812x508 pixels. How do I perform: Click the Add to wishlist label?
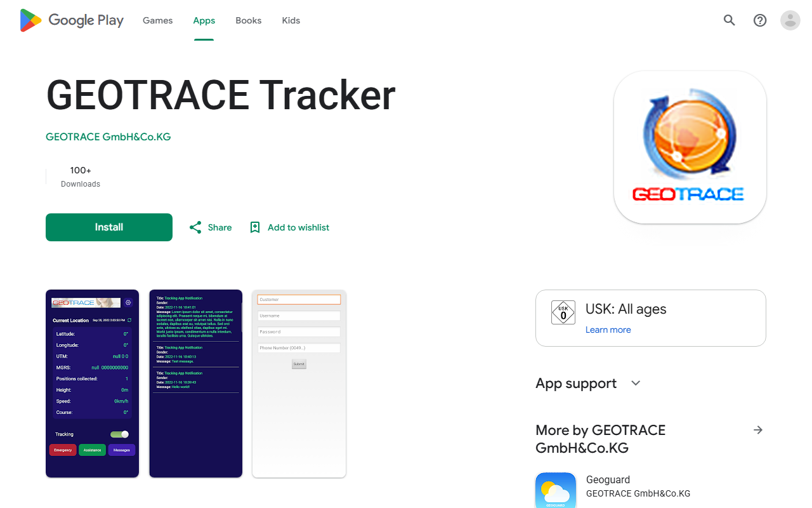(x=298, y=227)
